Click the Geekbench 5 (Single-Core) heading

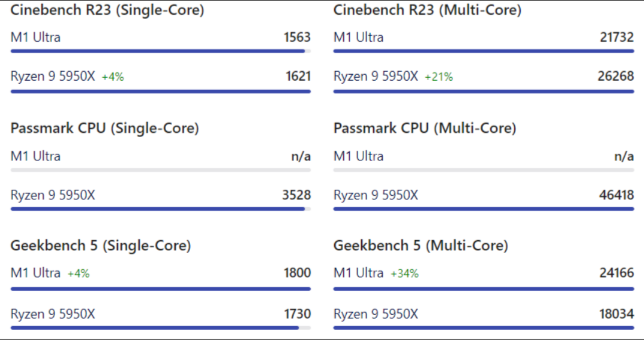click(100, 246)
